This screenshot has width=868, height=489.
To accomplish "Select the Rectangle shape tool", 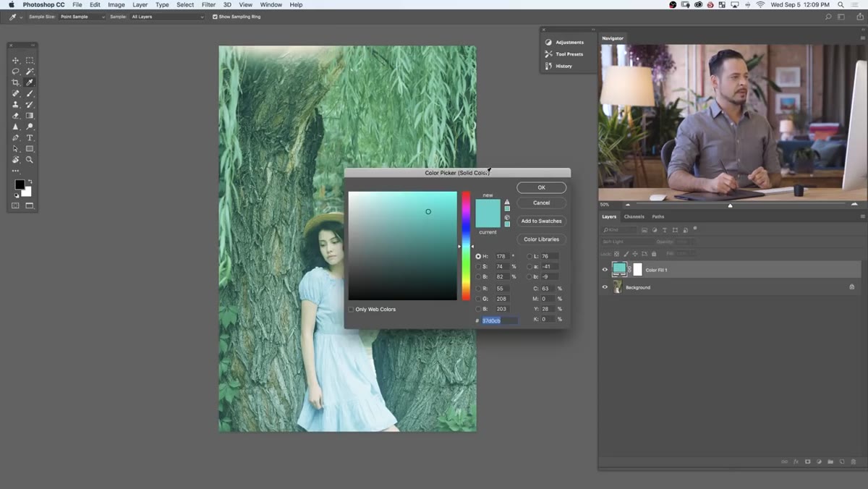I will (x=30, y=148).
